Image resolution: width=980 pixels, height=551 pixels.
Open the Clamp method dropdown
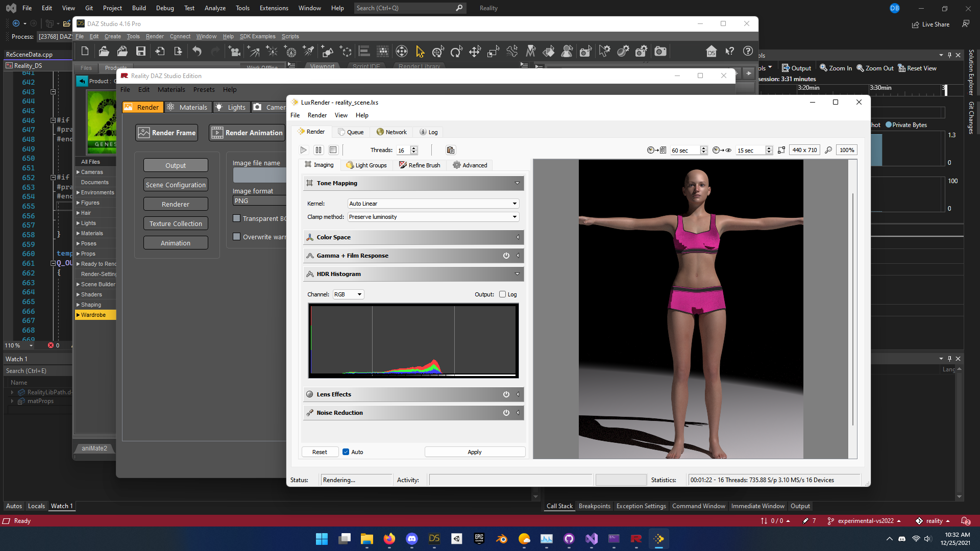433,217
